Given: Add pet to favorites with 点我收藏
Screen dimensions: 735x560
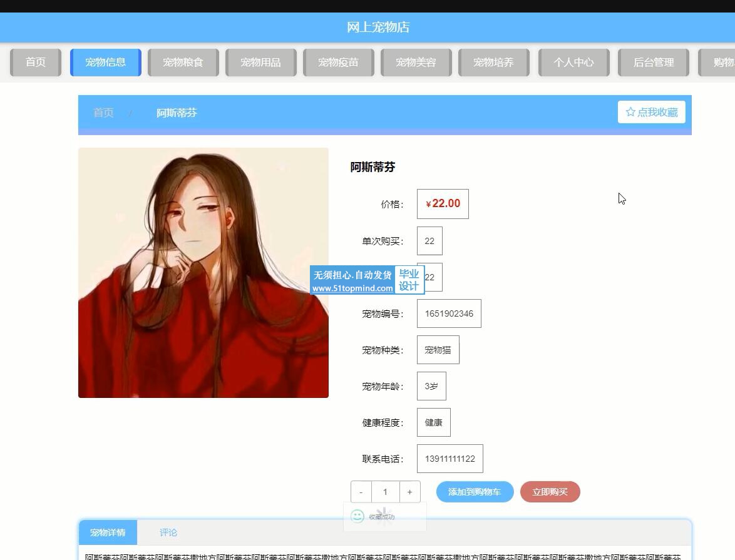Looking at the screenshot, I should [x=652, y=112].
